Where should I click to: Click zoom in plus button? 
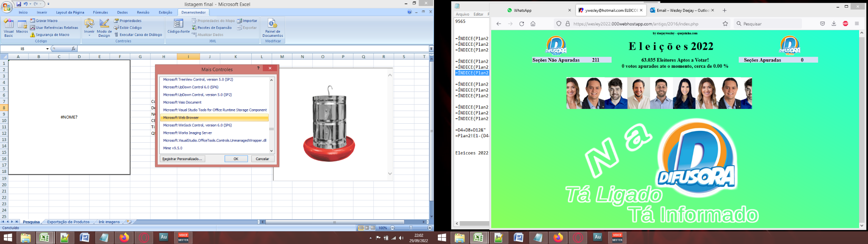click(x=430, y=228)
